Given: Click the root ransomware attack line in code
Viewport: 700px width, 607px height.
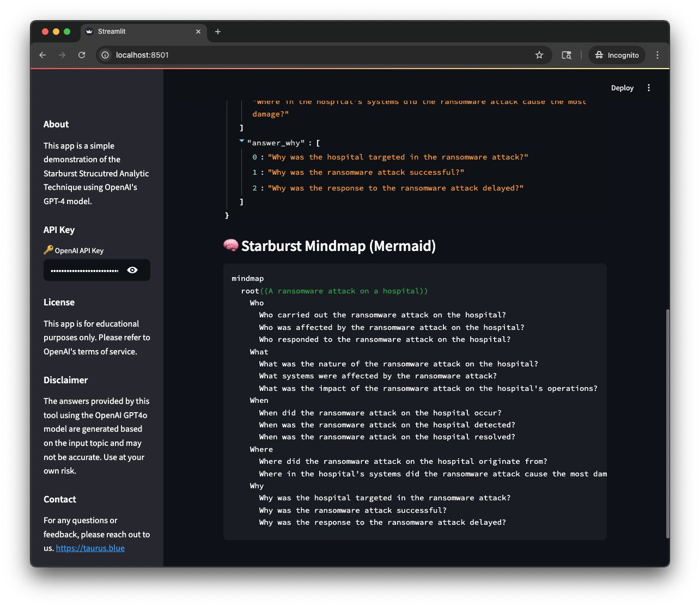Looking at the screenshot, I should (x=334, y=291).
